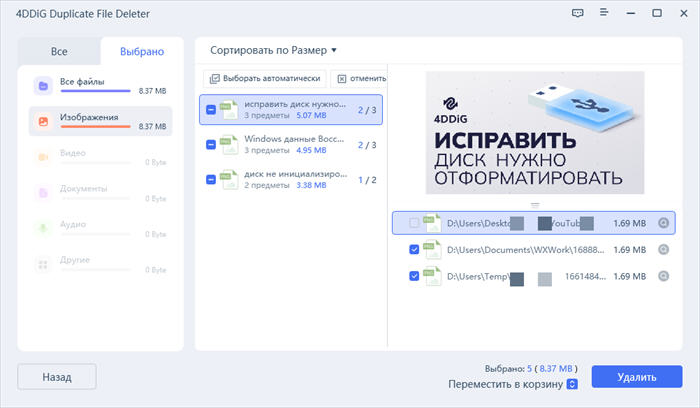Click PNG icon of Windows данные group

229,145
